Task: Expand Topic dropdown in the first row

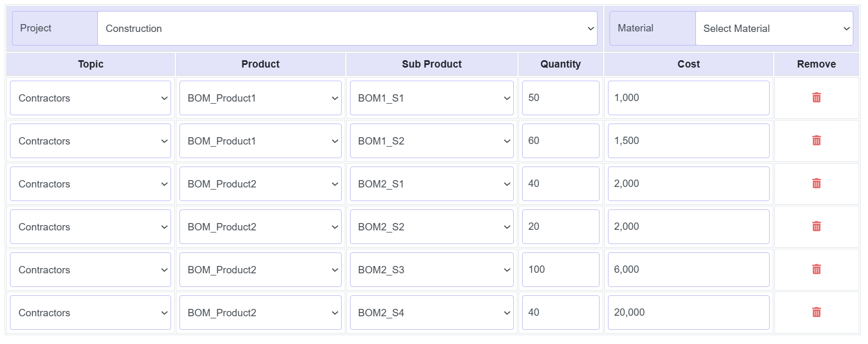Action: pos(91,98)
